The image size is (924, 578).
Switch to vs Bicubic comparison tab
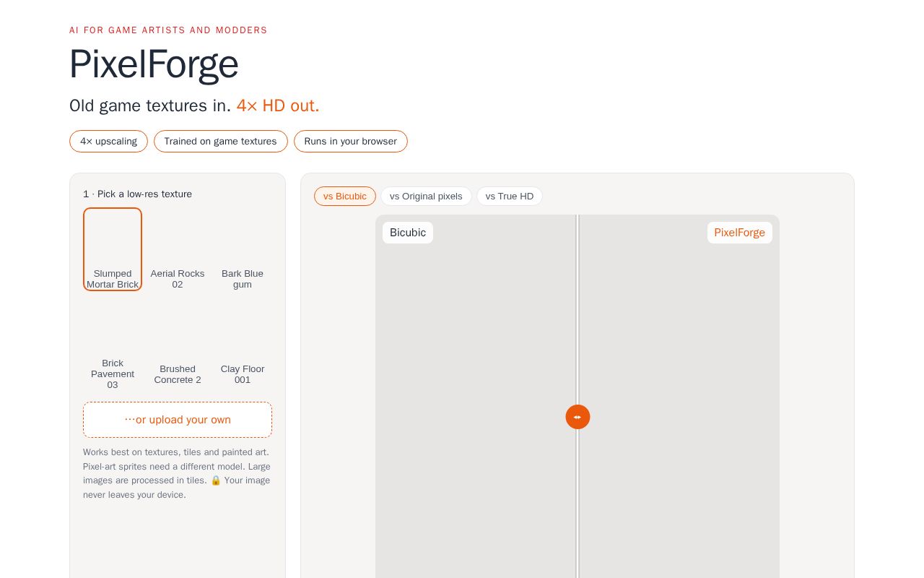tap(345, 197)
